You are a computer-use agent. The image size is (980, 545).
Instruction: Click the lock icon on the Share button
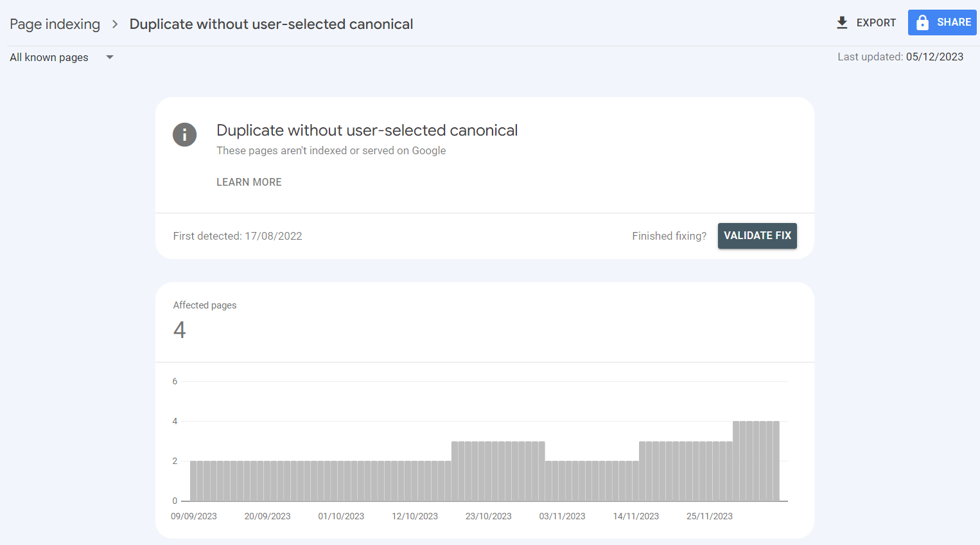[923, 22]
